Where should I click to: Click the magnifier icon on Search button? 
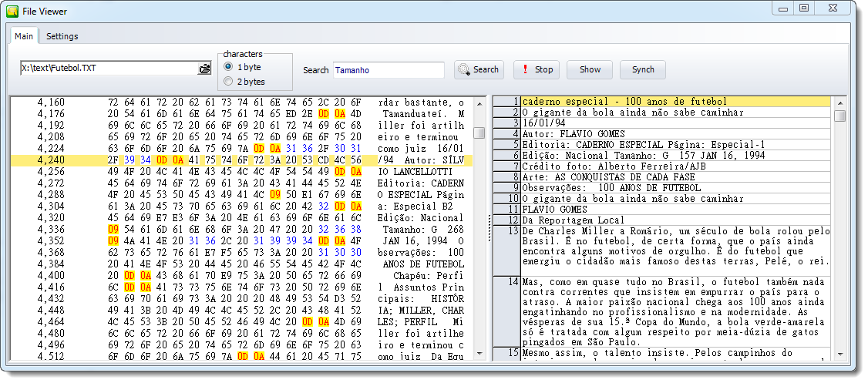click(463, 69)
